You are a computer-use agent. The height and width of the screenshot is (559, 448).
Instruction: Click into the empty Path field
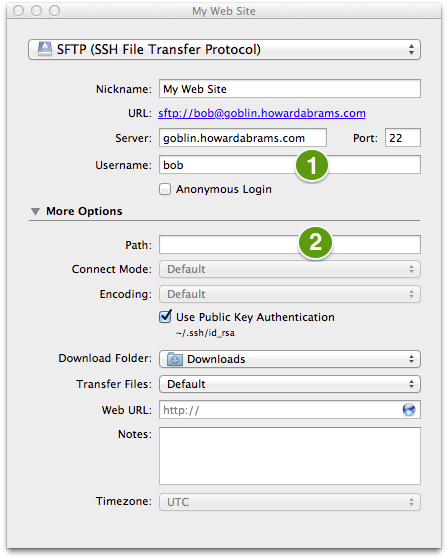(290, 245)
